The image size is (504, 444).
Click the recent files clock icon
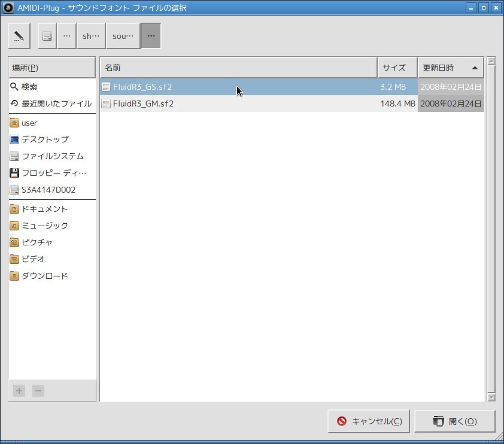click(x=14, y=103)
